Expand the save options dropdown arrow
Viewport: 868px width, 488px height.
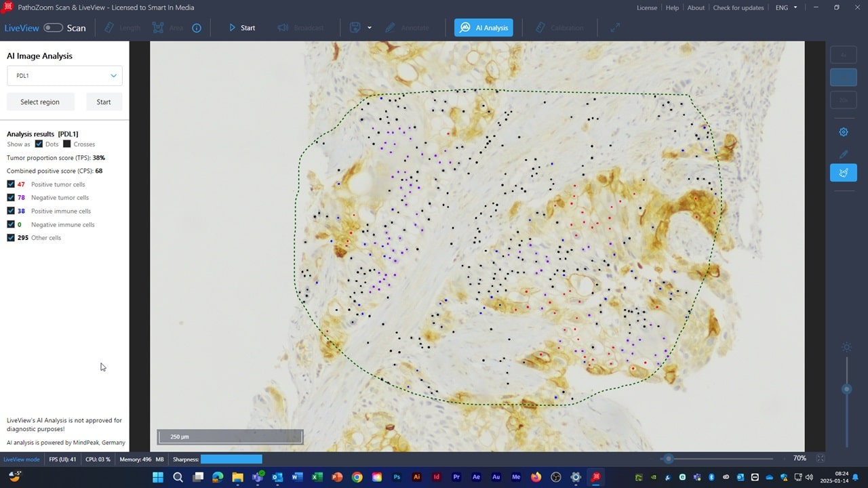tap(370, 28)
